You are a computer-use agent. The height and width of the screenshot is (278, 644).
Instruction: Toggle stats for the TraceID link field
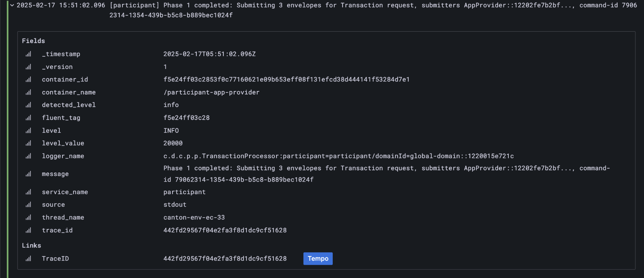coord(28,258)
